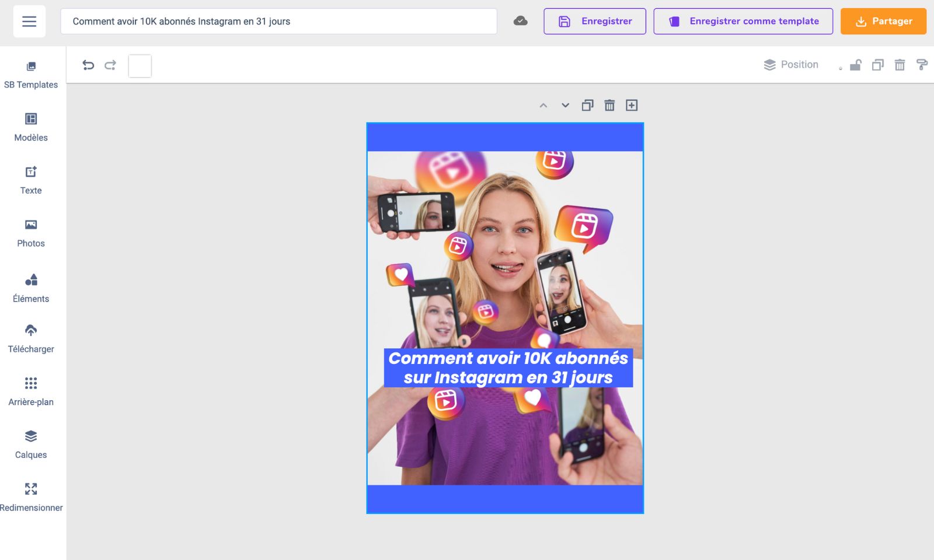Open the Redimensionner resize tool

31,498
